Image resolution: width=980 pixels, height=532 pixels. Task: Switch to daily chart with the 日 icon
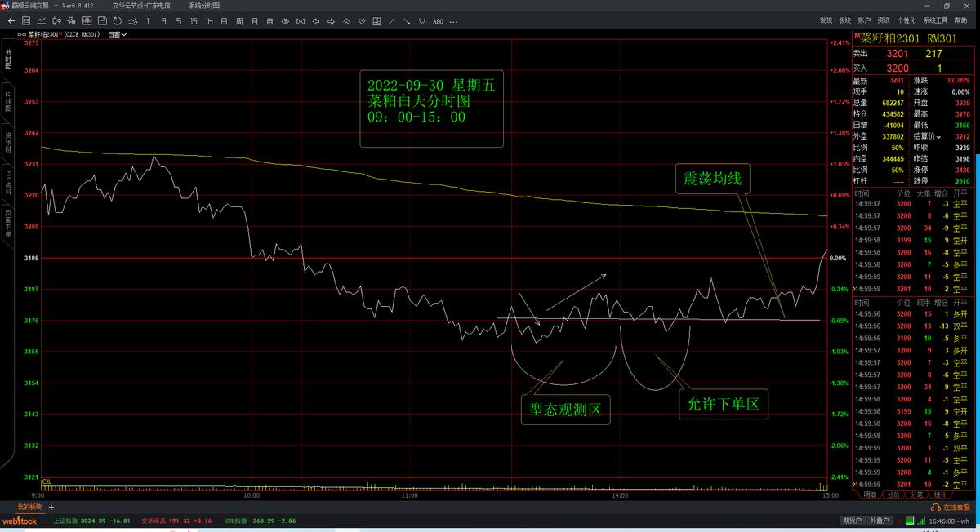coord(223,21)
